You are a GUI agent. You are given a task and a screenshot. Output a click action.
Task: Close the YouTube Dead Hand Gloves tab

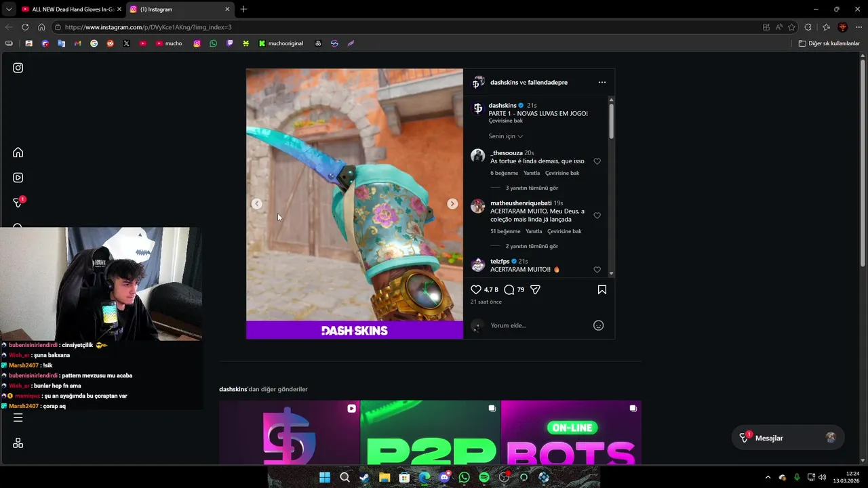[x=119, y=9]
